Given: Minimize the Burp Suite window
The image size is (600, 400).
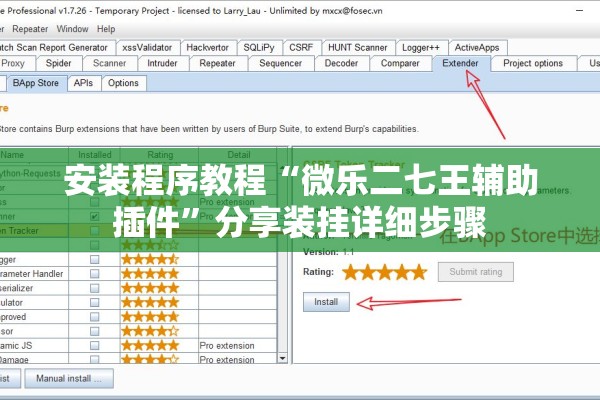Looking at the screenshot, I should point(580,10).
